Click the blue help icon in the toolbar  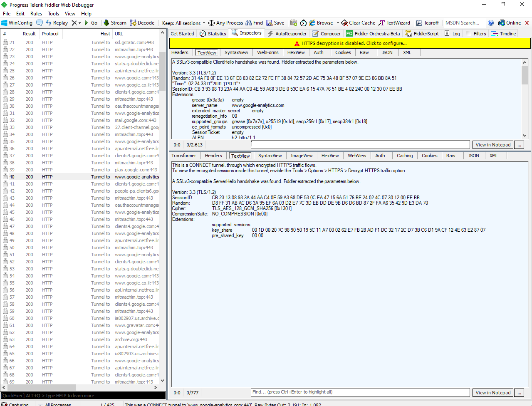[491, 23]
